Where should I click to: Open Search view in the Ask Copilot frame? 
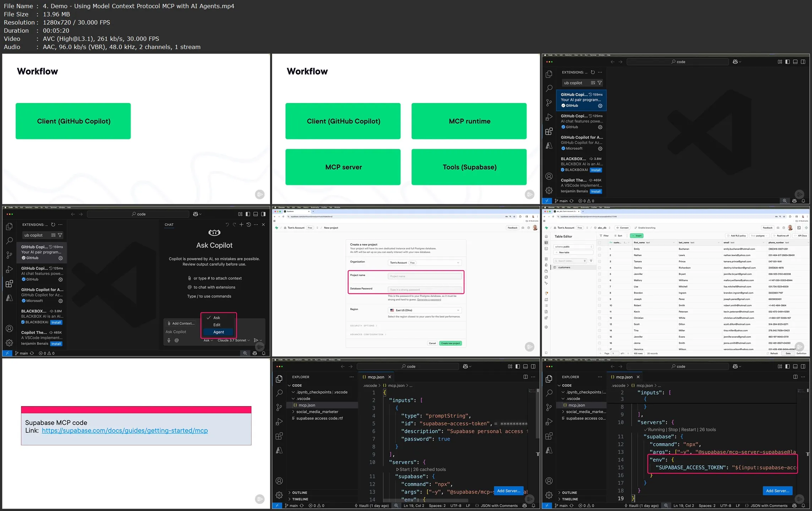point(10,241)
